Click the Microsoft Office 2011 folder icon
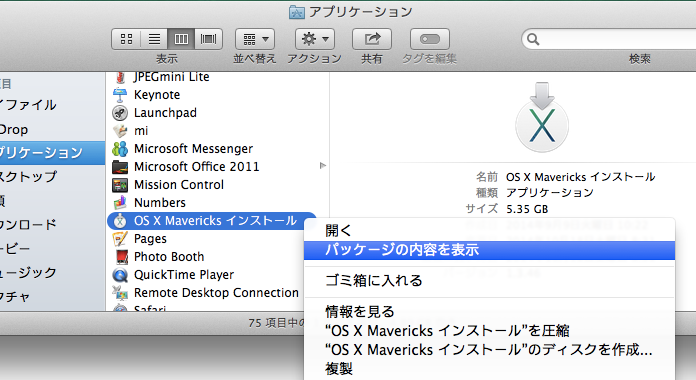696x380 pixels. pos(120,167)
